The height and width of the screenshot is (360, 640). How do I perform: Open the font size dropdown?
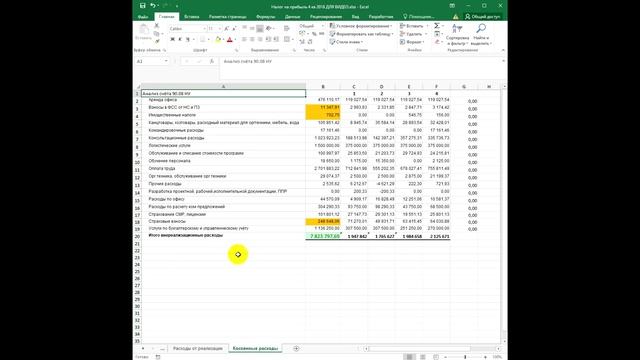220,29
